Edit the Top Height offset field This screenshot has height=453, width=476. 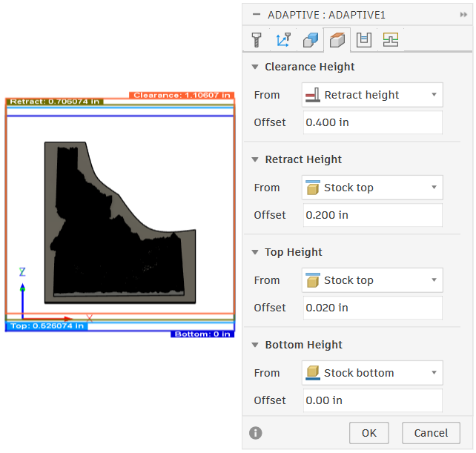[x=372, y=308]
